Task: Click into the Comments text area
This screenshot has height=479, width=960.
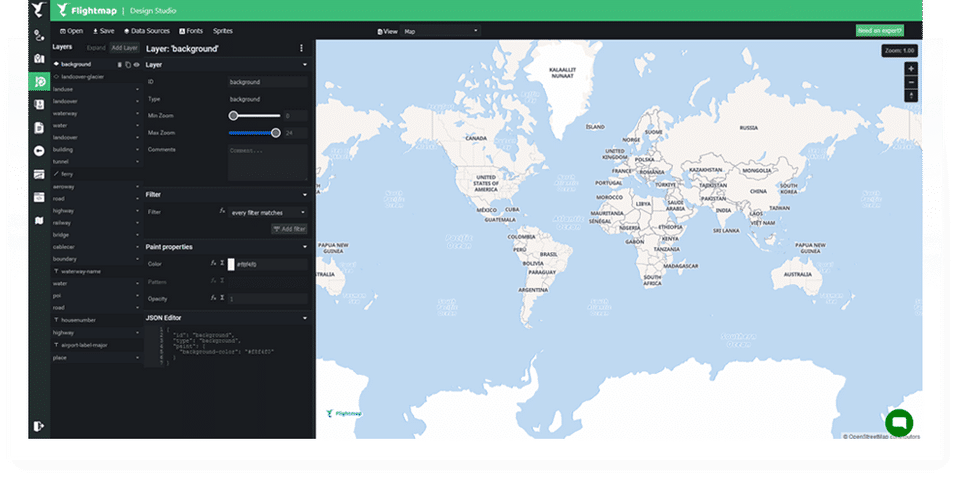Action: click(x=268, y=162)
